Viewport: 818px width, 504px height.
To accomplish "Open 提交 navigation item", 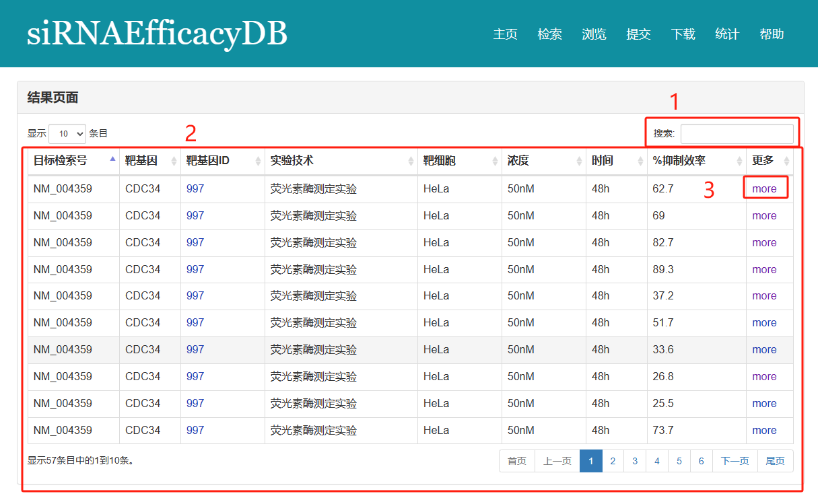I will click(638, 34).
